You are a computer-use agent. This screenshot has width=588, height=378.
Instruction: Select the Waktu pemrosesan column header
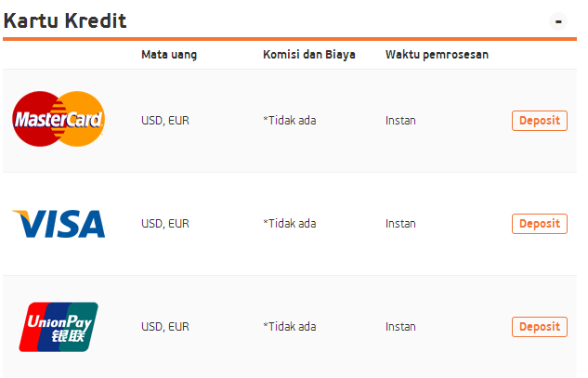point(437,55)
